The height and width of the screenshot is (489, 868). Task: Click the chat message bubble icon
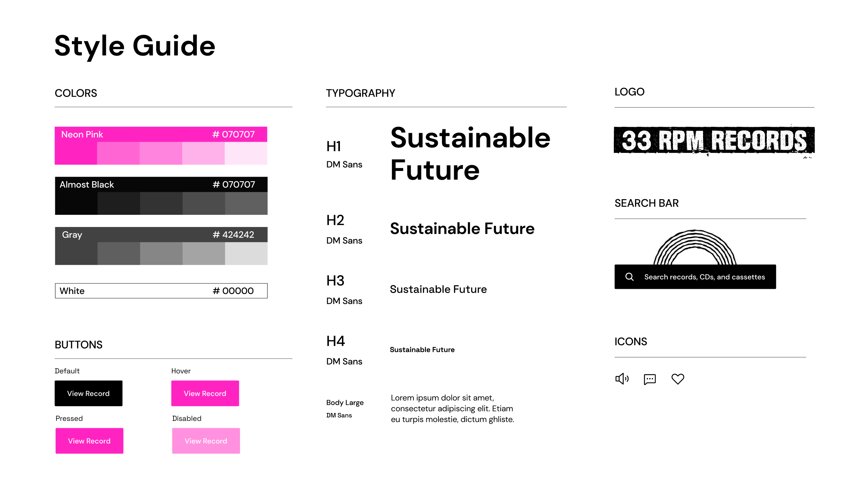pos(650,379)
